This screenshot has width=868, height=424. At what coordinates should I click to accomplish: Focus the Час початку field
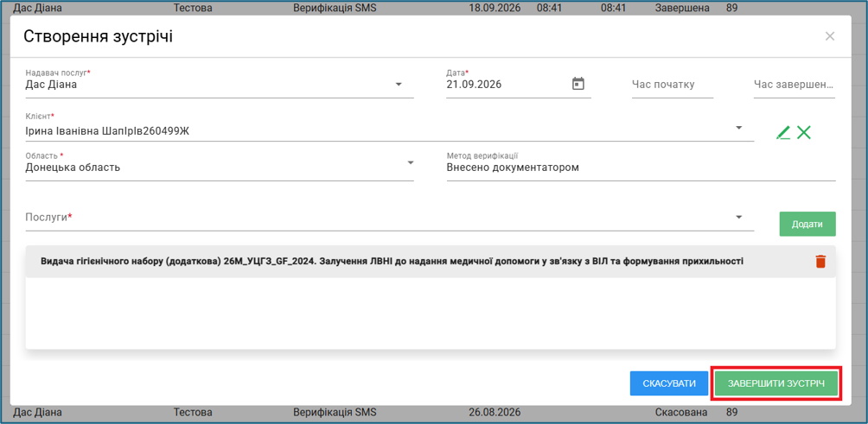(x=673, y=85)
